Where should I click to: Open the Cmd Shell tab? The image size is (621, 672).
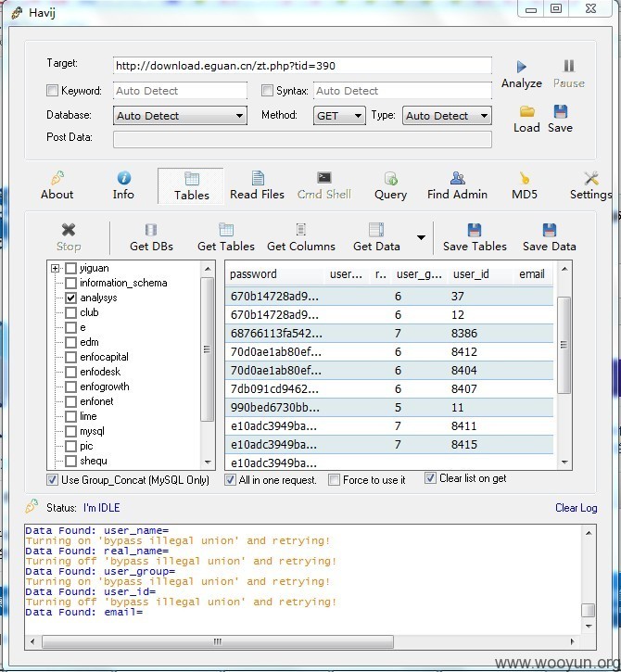(324, 186)
